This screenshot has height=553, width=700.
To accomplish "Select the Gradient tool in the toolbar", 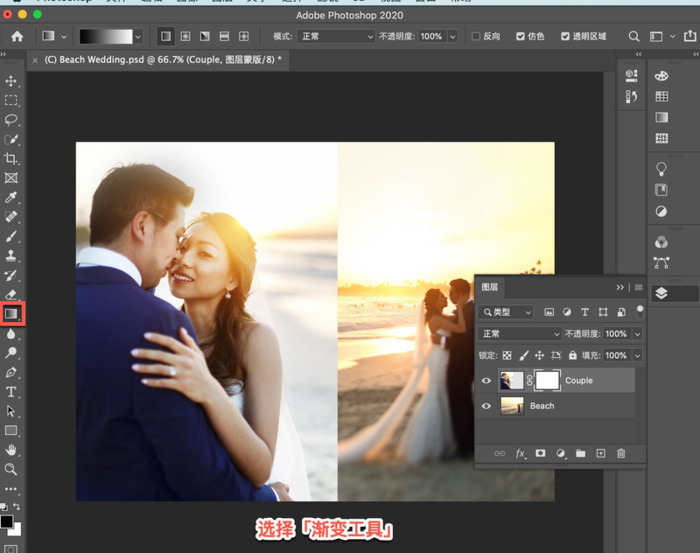I will (x=11, y=314).
